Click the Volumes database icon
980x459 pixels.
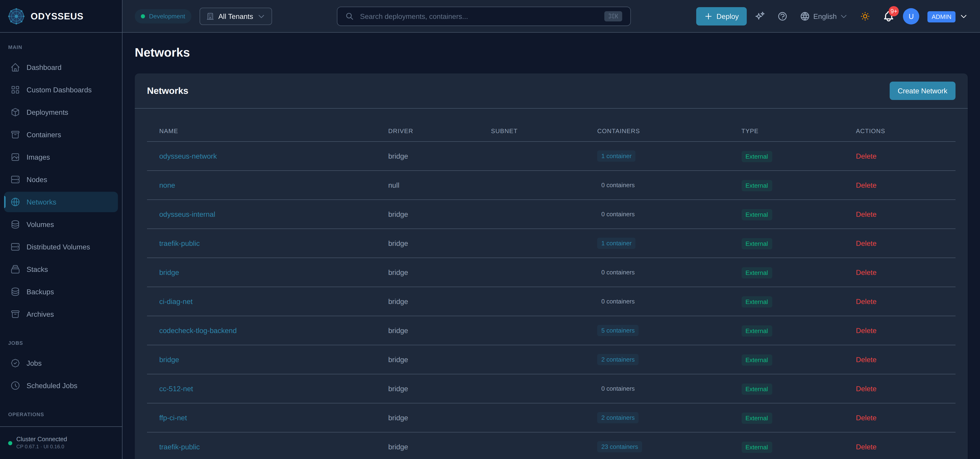15,224
